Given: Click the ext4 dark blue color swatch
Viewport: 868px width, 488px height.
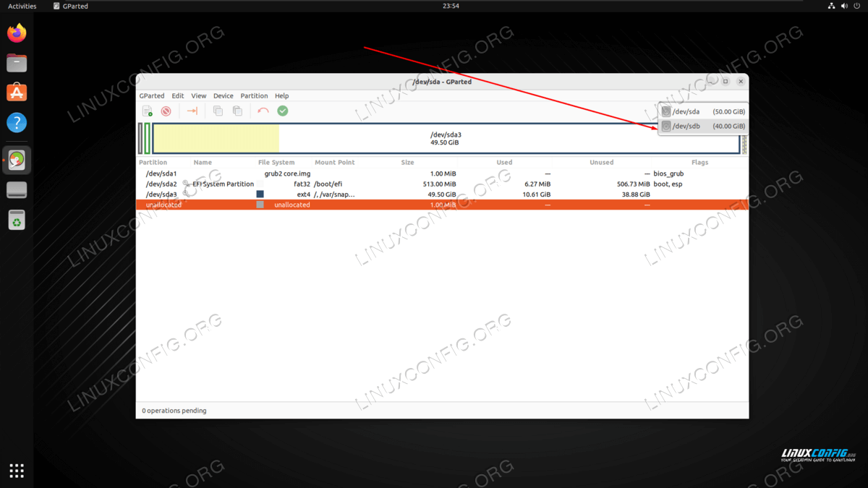Looking at the screenshot, I should tap(260, 194).
